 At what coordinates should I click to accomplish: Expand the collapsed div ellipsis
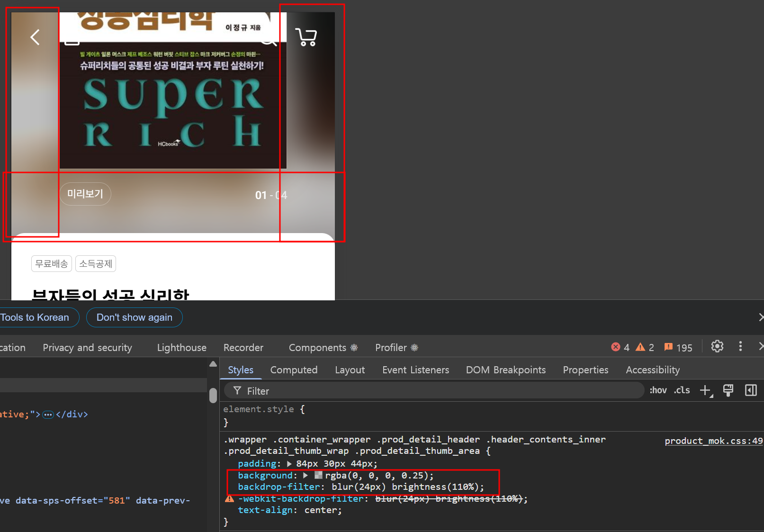(48, 415)
